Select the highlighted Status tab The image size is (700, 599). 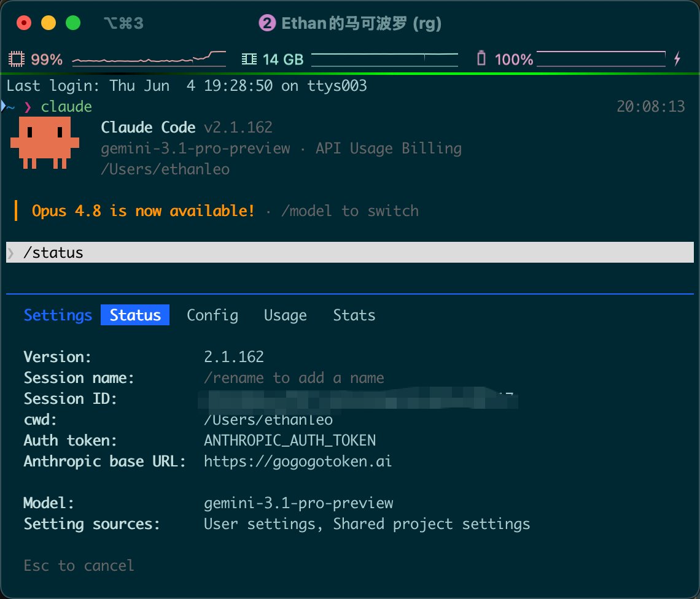point(135,315)
